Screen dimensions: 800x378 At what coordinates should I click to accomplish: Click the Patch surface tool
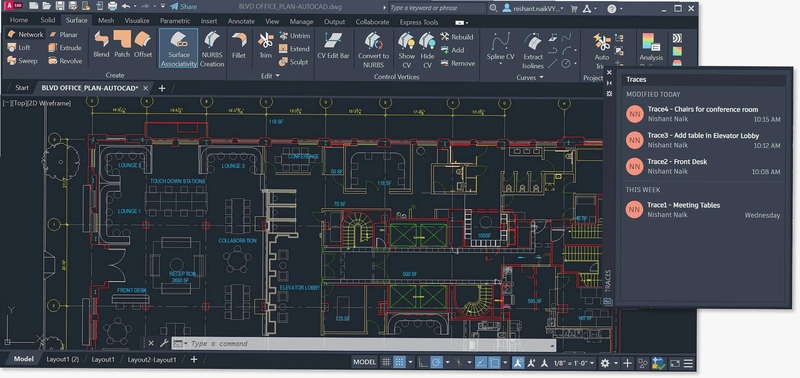[122, 44]
